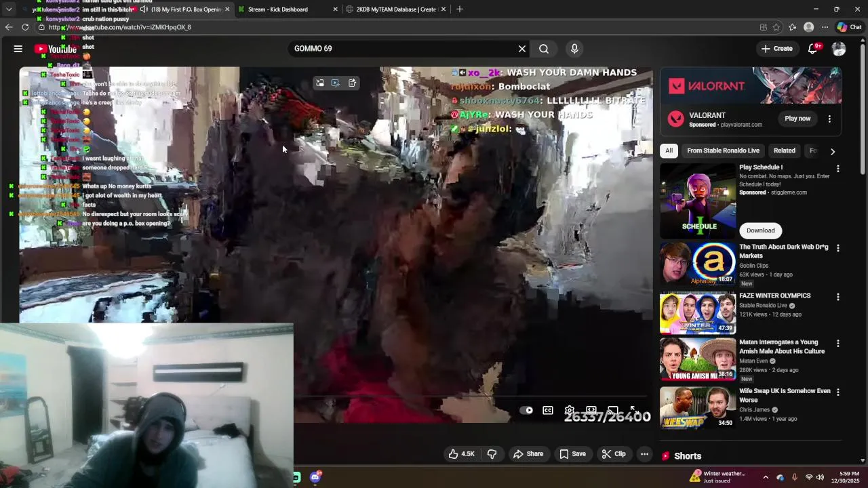
Task: Clear the GOMMO 69 search text
Action: (x=522, y=49)
